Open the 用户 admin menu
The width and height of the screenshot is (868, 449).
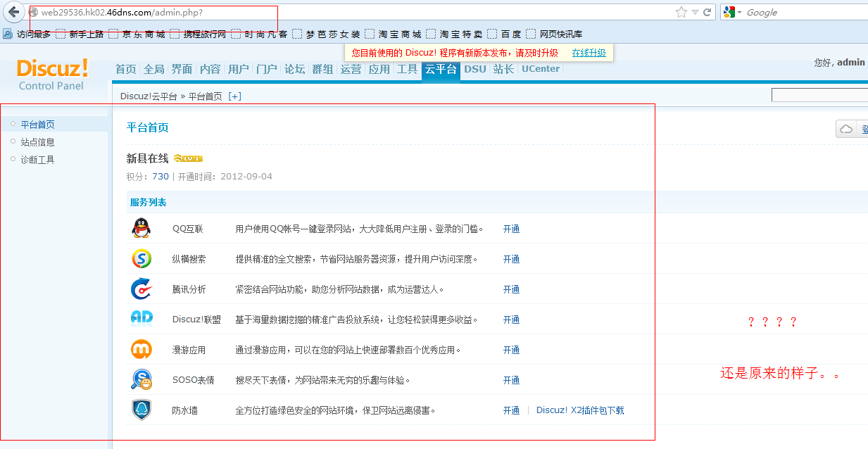(x=239, y=69)
